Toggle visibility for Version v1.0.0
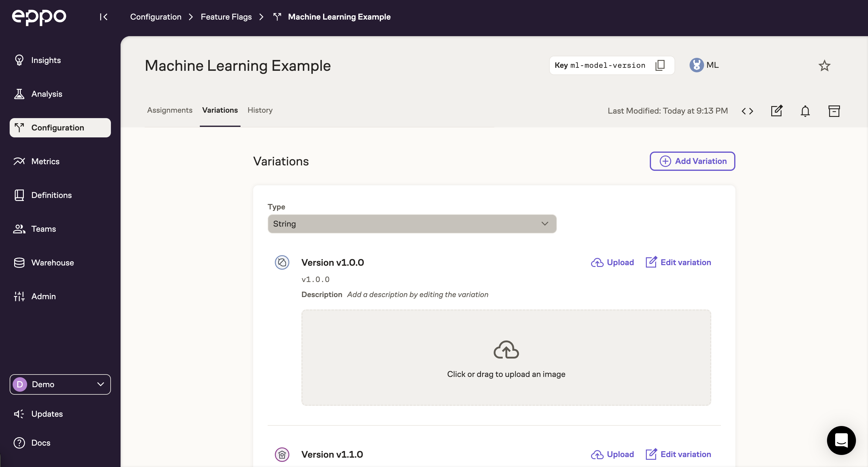Image resolution: width=868 pixels, height=467 pixels. point(281,263)
